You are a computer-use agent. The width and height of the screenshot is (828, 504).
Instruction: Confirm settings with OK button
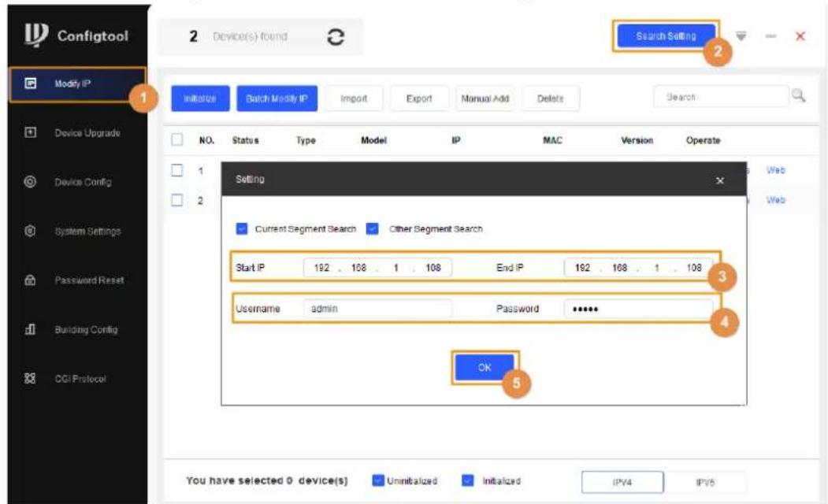click(485, 367)
